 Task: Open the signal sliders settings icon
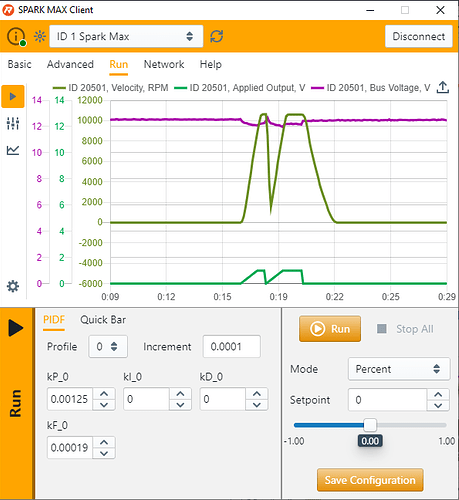click(x=13, y=123)
